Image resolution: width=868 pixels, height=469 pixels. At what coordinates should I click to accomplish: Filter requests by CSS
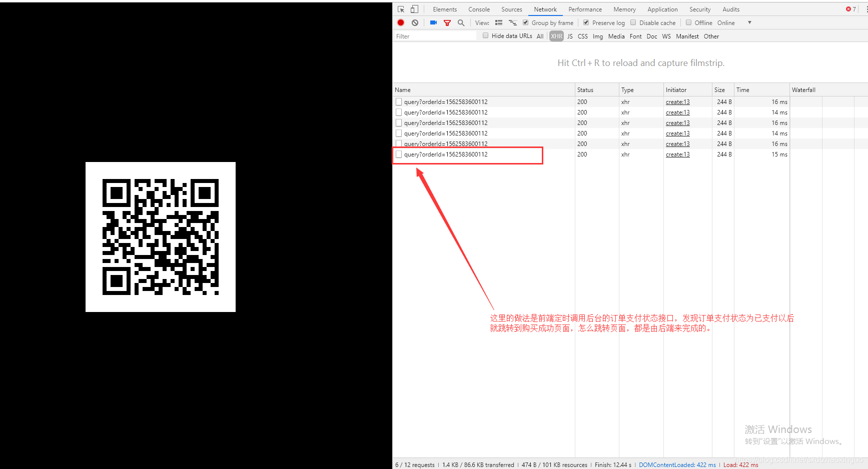point(583,36)
